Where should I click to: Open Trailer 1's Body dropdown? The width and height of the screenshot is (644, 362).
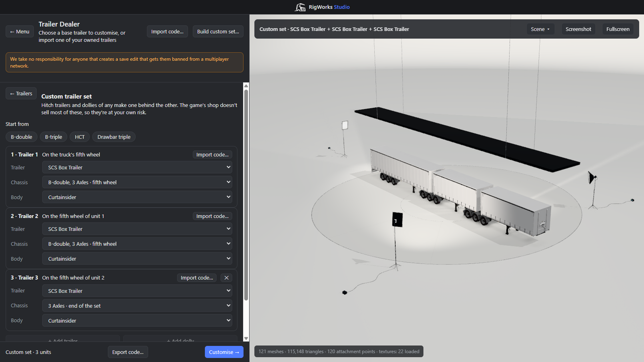137,197
